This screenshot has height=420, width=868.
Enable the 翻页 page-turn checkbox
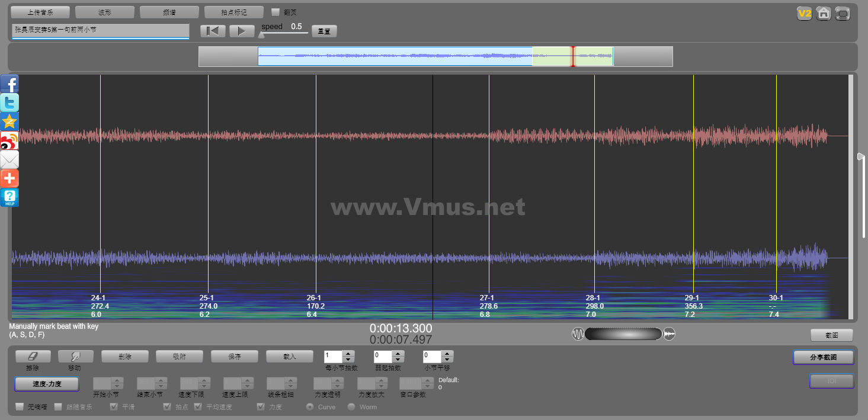click(276, 12)
